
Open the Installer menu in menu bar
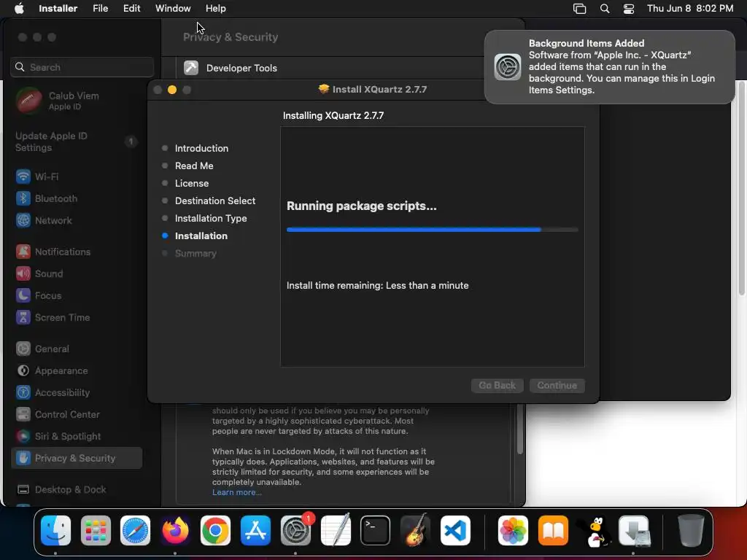[x=58, y=8]
